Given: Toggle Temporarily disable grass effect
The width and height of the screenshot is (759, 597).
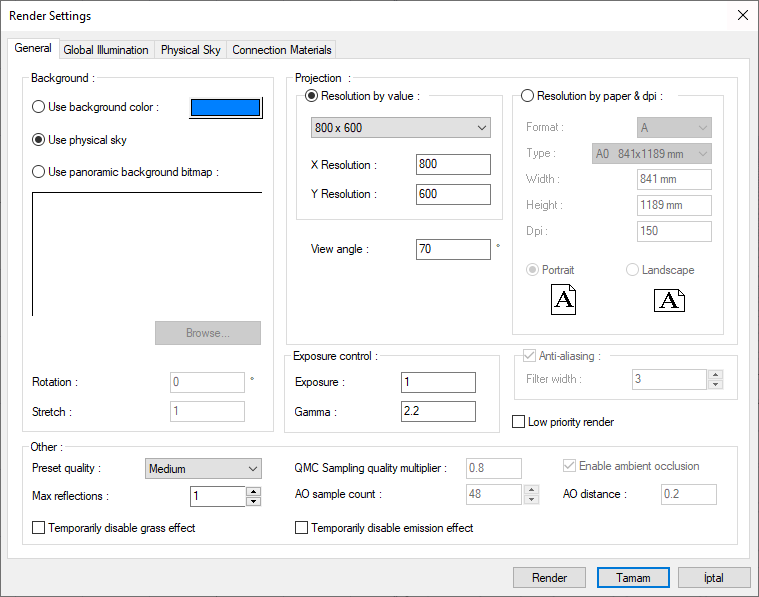Looking at the screenshot, I should pos(39,528).
